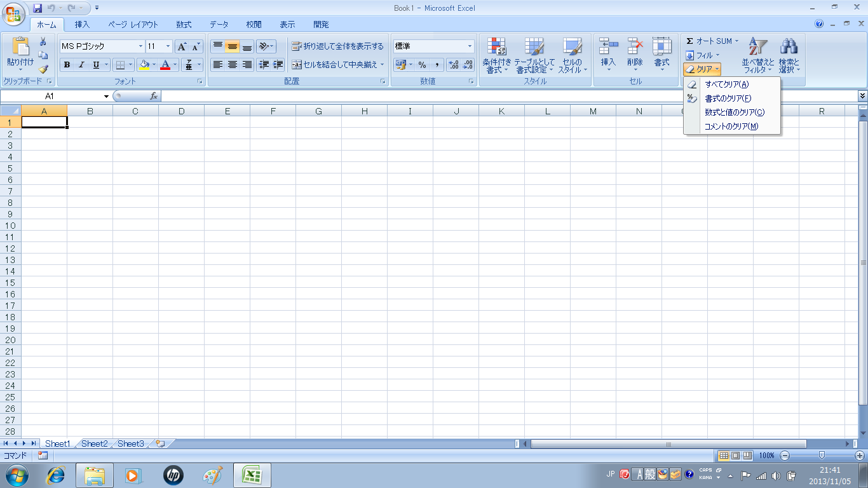Click the zoom slider handle
Image resolution: width=868 pixels, height=488 pixels.
[822, 455]
